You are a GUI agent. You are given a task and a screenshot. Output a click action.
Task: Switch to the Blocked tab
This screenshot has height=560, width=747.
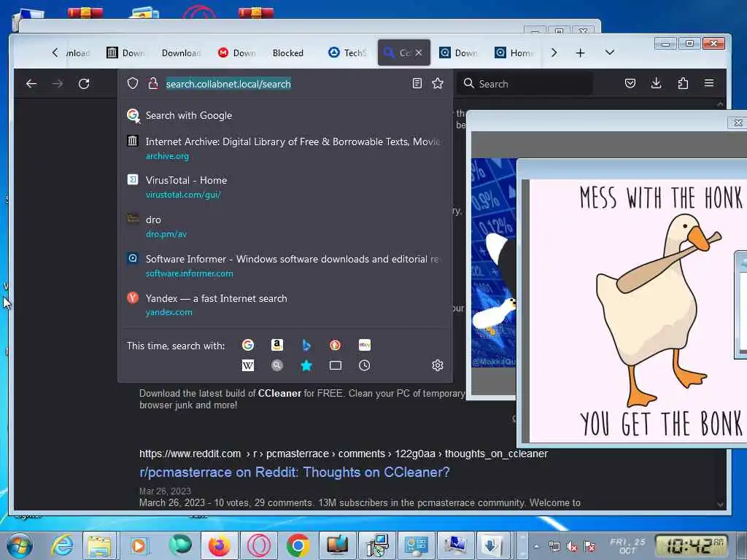[x=287, y=52]
